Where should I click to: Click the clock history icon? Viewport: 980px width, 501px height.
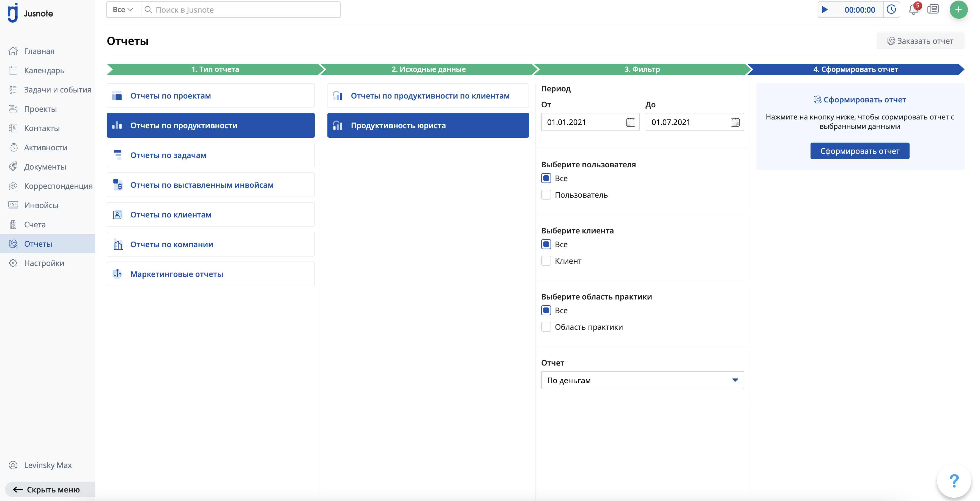coord(891,10)
